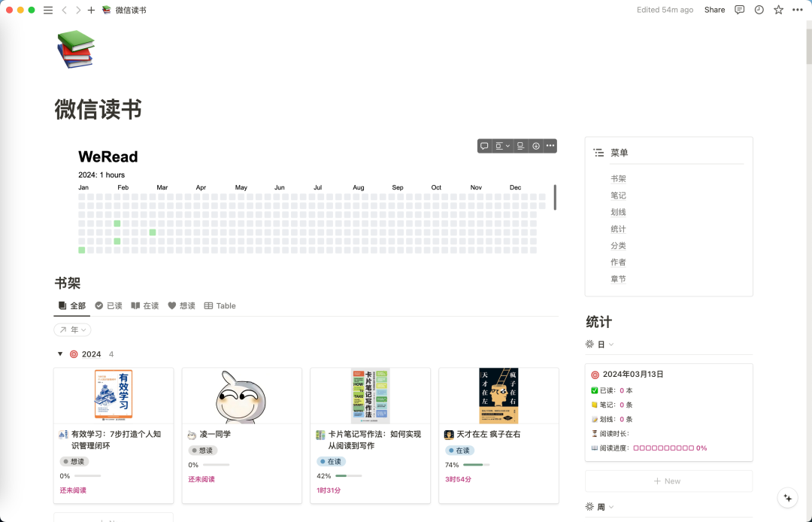Download embed via toolbar arrow icon
This screenshot has width=812, height=522.
(536, 146)
